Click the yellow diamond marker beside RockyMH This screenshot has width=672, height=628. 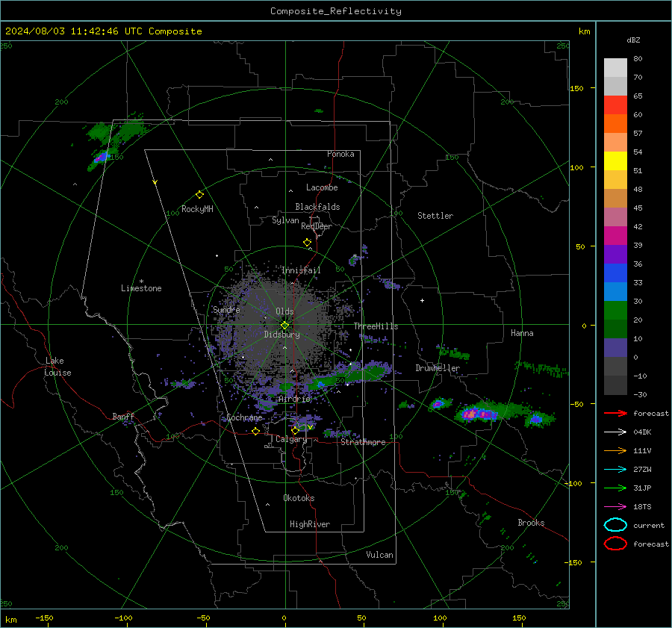pos(199,195)
